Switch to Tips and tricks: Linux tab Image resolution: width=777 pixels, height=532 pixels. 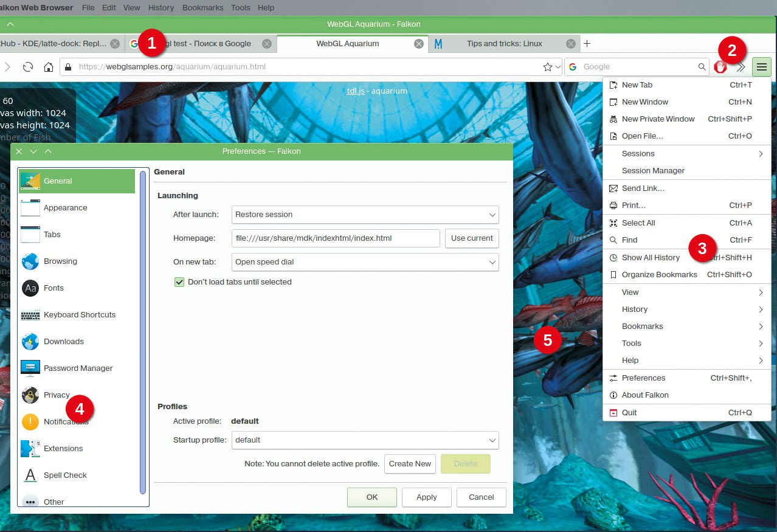click(504, 44)
